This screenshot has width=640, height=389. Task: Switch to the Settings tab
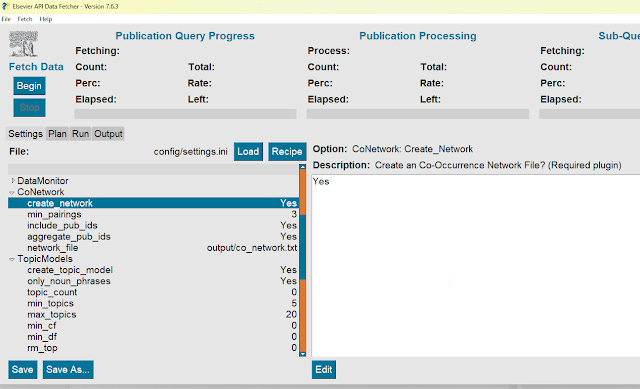pos(26,133)
